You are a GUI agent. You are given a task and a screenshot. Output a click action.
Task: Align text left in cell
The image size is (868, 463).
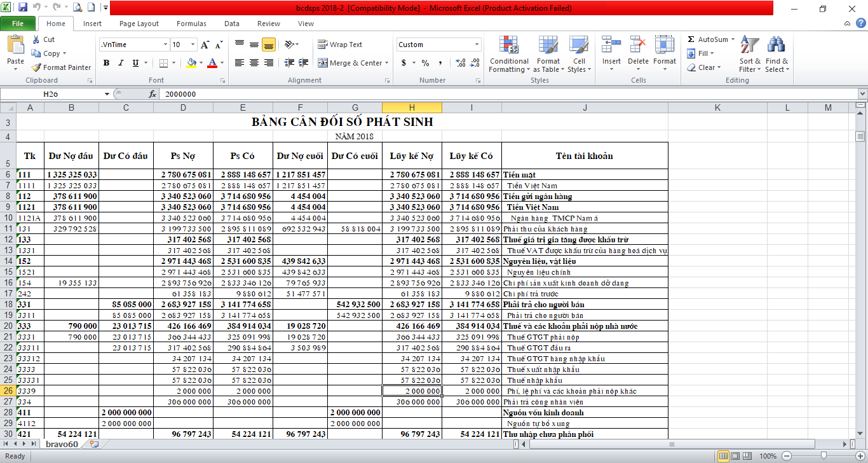(240, 63)
